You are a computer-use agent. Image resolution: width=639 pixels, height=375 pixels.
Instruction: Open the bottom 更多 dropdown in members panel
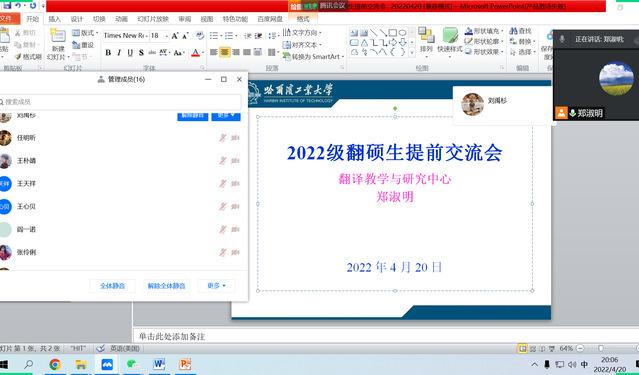(216, 286)
